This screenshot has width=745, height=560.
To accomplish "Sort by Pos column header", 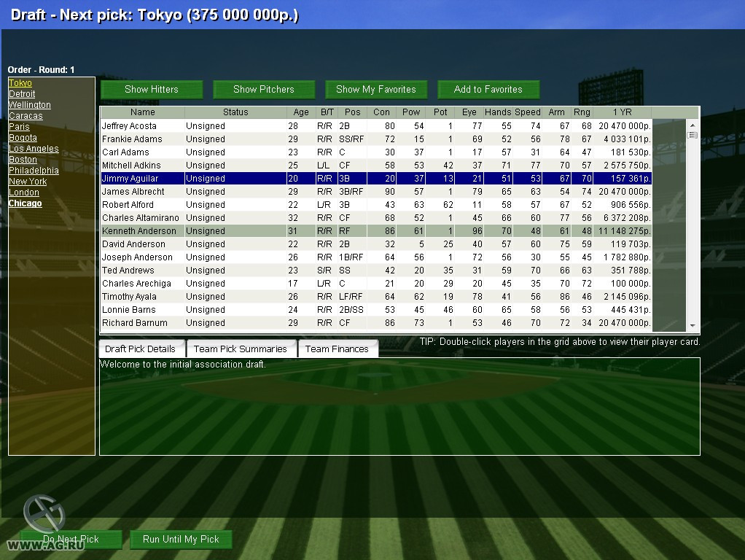I will tap(352, 112).
